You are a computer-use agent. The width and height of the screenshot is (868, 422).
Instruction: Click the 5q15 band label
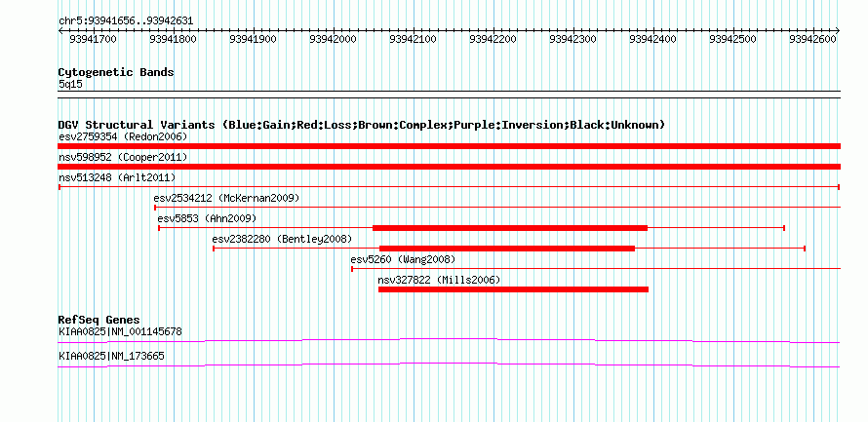(70, 85)
